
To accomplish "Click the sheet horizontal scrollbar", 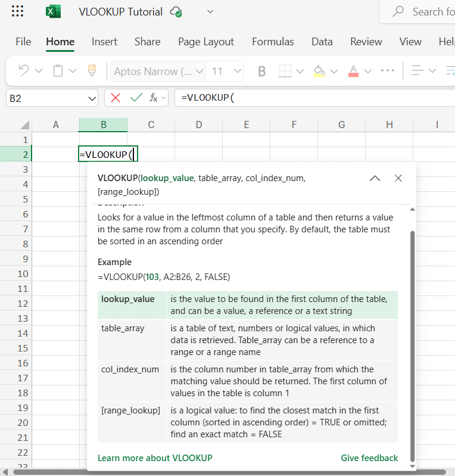I will point(229,472).
